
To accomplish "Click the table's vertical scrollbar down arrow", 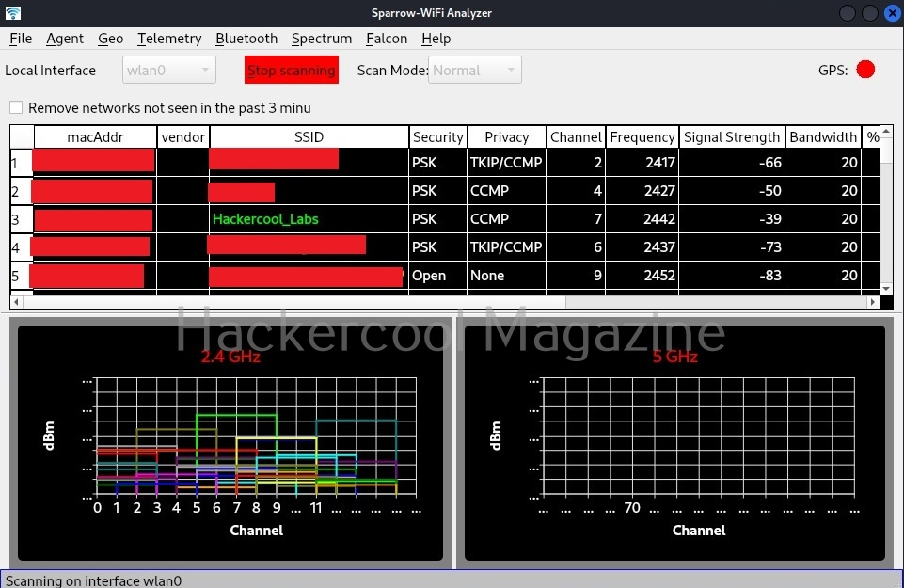I will click(x=886, y=289).
